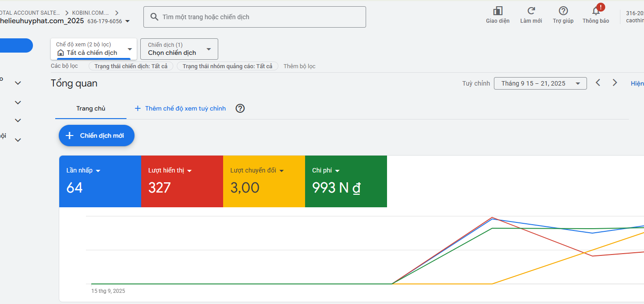Viewport: 644px width, 304px height.
Task: Click the conversions value 3,00
Action: coord(245,188)
